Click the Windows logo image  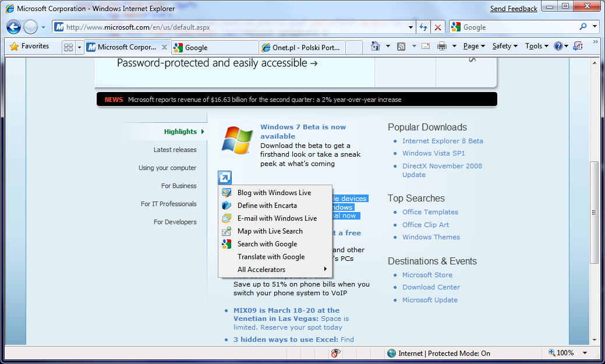point(237,140)
